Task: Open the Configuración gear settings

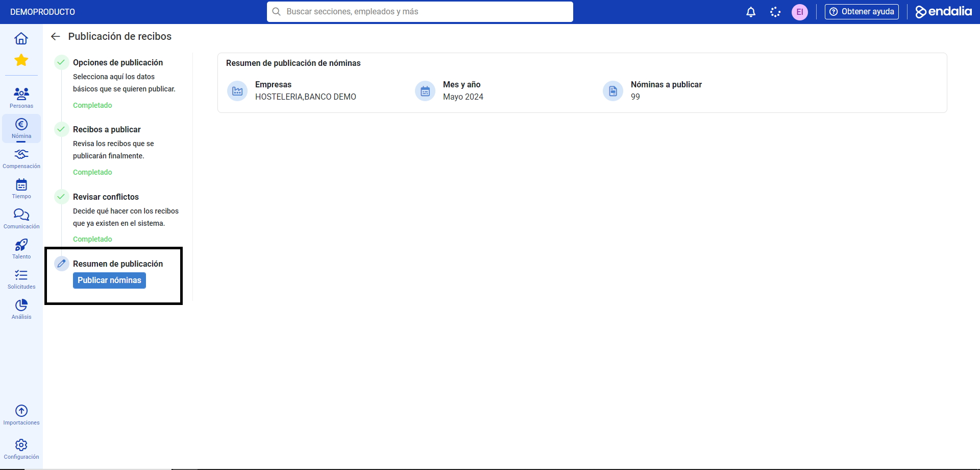Action: pyautogui.click(x=21, y=449)
